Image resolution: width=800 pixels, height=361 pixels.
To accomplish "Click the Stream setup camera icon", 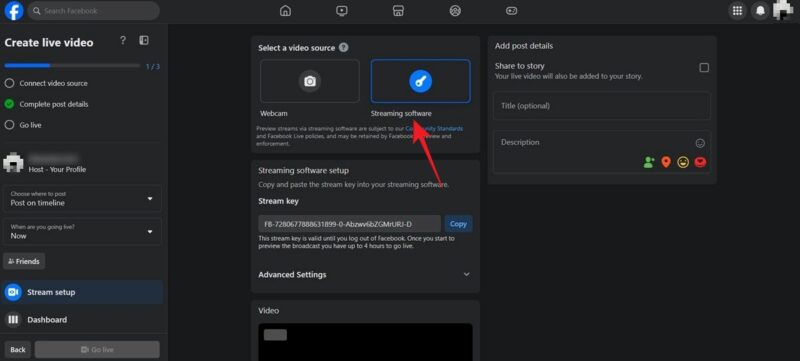I will [13, 292].
